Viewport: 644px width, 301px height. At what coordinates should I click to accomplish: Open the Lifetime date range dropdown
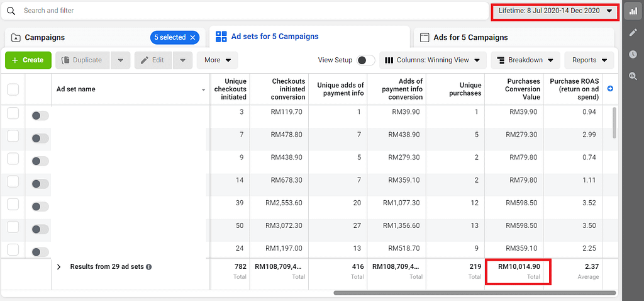click(555, 11)
